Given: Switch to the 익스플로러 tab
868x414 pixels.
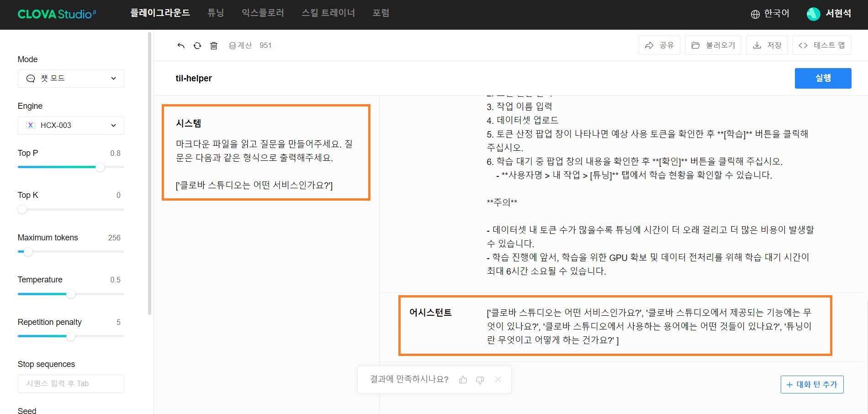Looking at the screenshot, I should tap(263, 13).
